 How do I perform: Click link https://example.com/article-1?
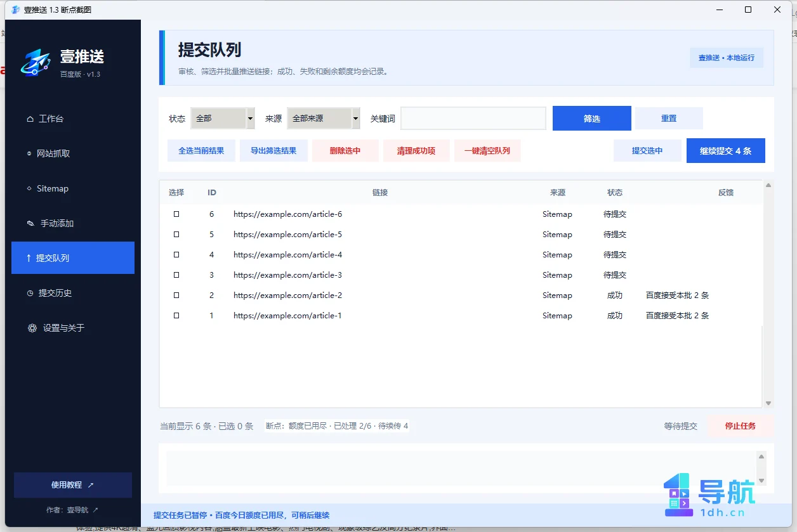click(x=287, y=316)
